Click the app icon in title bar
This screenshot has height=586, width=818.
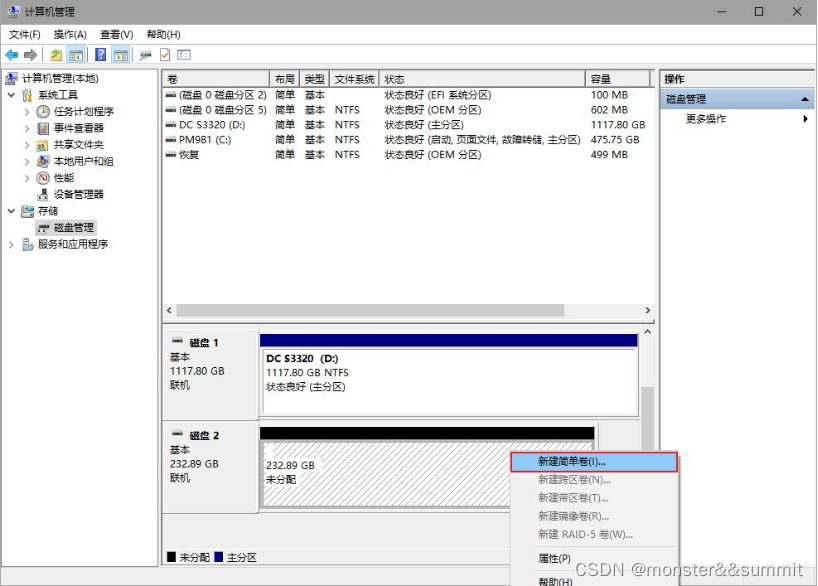point(14,11)
